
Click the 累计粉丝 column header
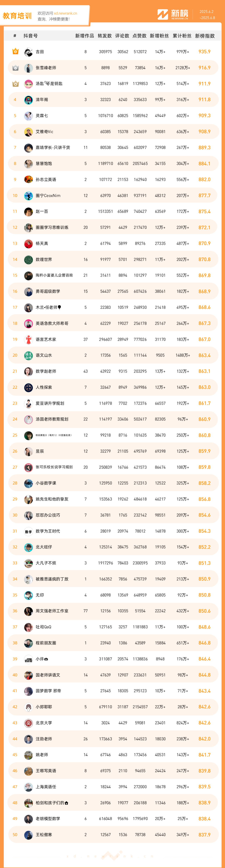[x=182, y=36]
